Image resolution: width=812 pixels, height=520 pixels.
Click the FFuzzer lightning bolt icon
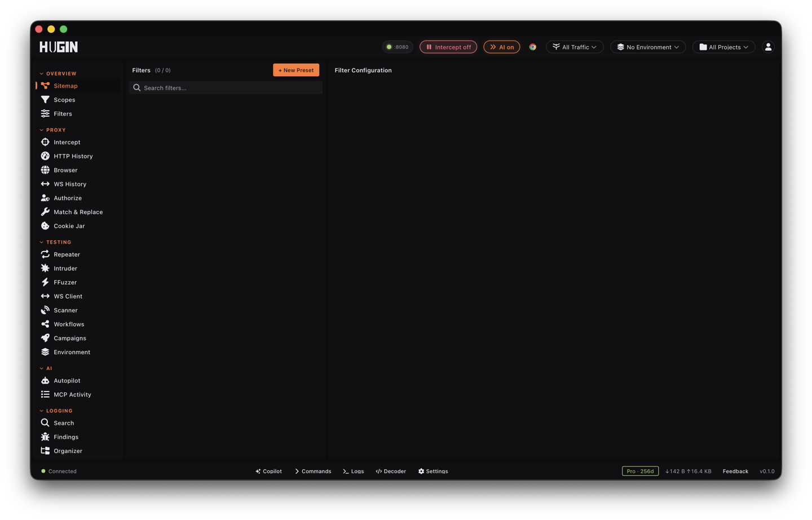[x=45, y=283]
